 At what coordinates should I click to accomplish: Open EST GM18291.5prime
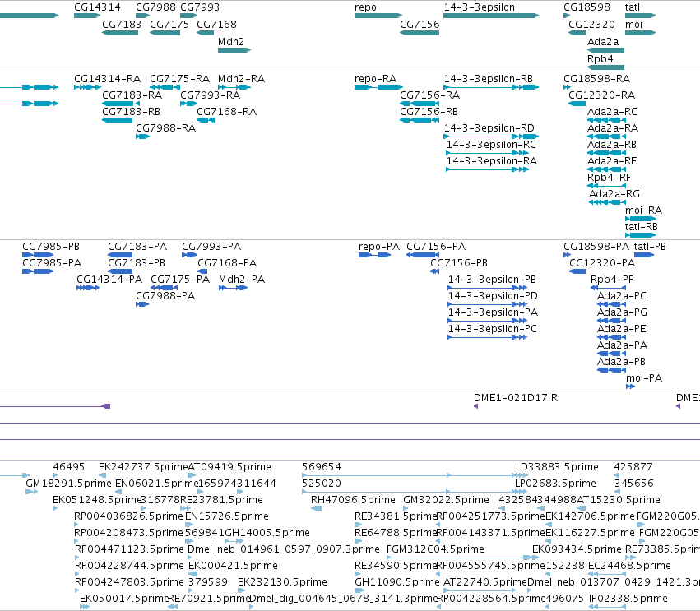[68, 484]
